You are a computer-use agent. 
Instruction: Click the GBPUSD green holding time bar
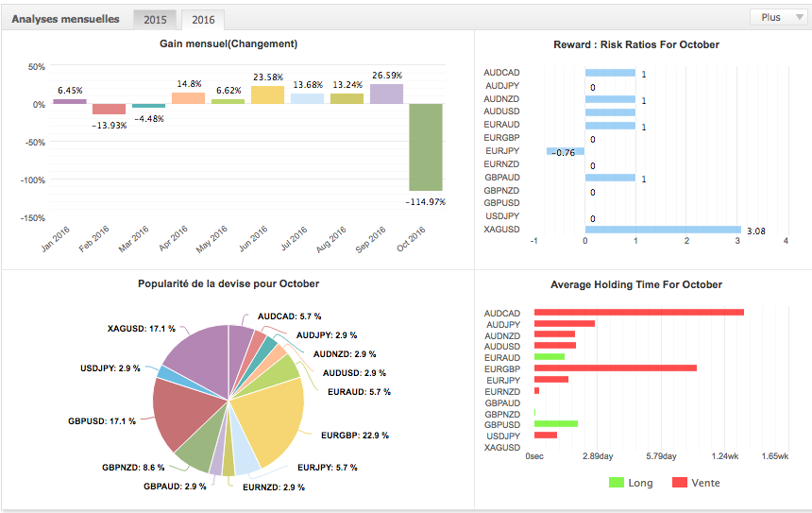click(x=556, y=424)
